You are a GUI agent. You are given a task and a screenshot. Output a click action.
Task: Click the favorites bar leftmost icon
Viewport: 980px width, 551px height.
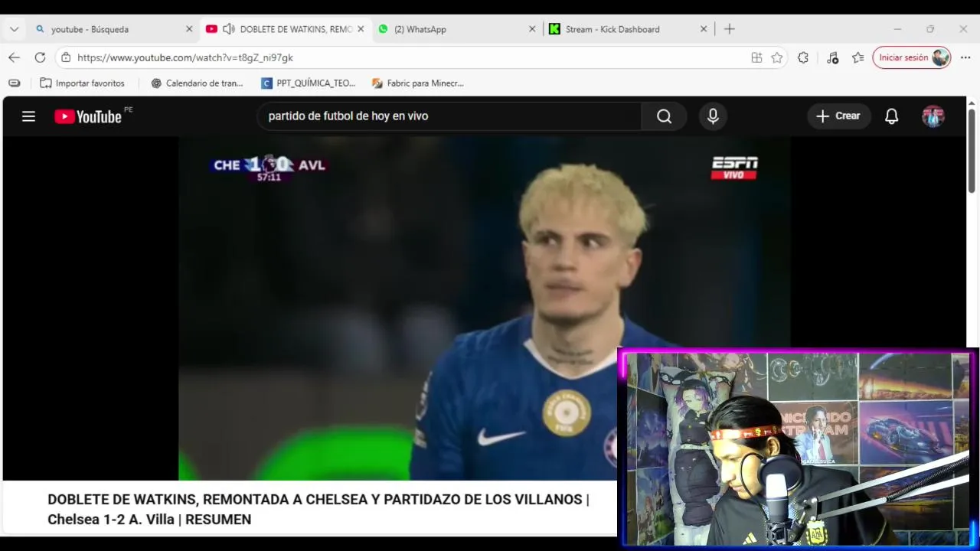coord(14,83)
